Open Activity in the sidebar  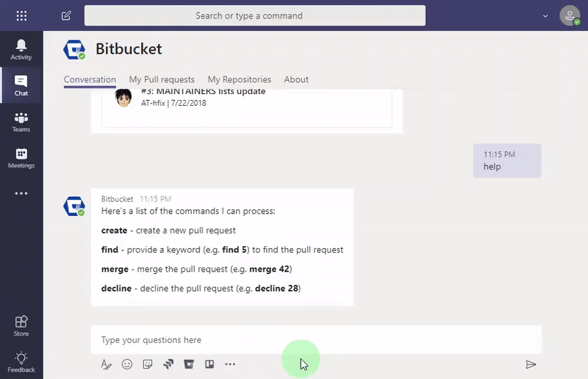tap(21, 50)
